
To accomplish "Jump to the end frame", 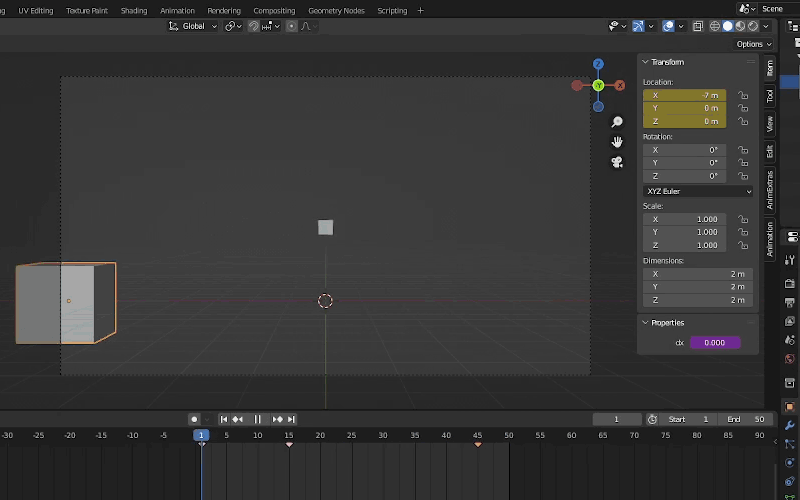I will [291, 419].
